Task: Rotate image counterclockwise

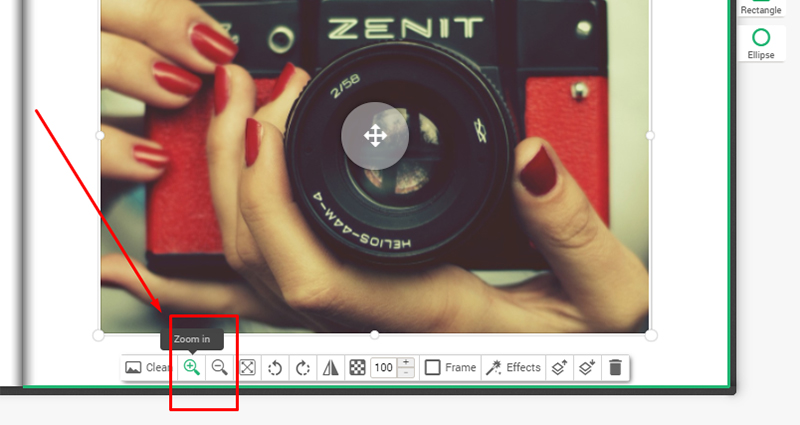Action: point(275,367)
